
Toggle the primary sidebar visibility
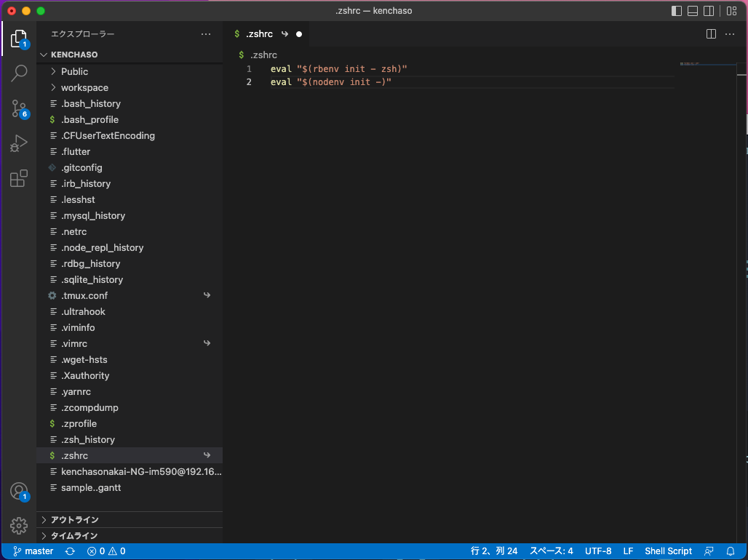pyautogui.click(x=677, y=11)
